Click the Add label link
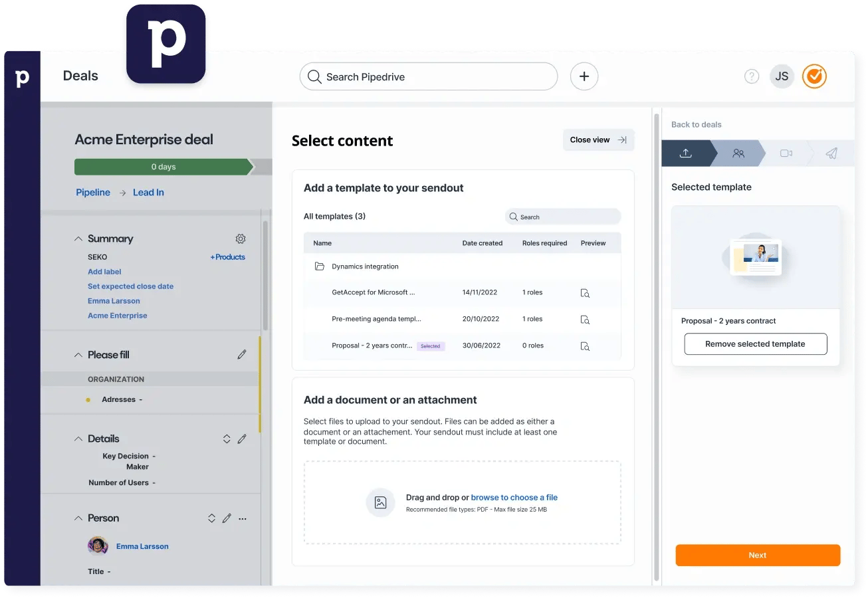This screenshot has height=598, width=868. [x=104, y=272]
